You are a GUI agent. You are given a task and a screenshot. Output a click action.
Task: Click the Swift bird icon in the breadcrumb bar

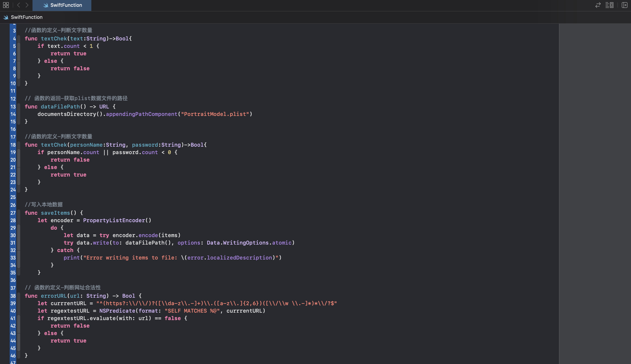click(6, 17)
